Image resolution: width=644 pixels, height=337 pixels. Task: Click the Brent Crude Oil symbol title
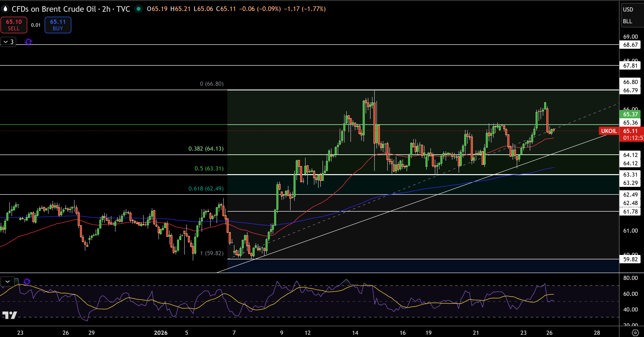[x=54, y=9]
